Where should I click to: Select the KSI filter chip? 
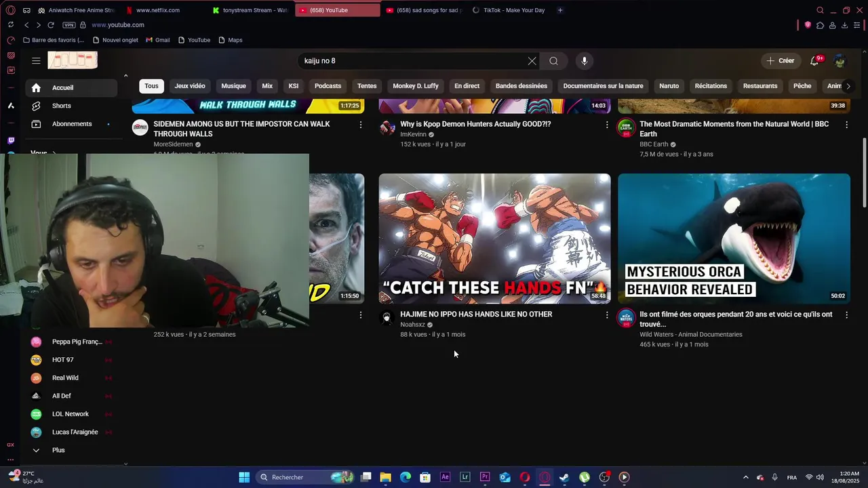click(294, 86)
